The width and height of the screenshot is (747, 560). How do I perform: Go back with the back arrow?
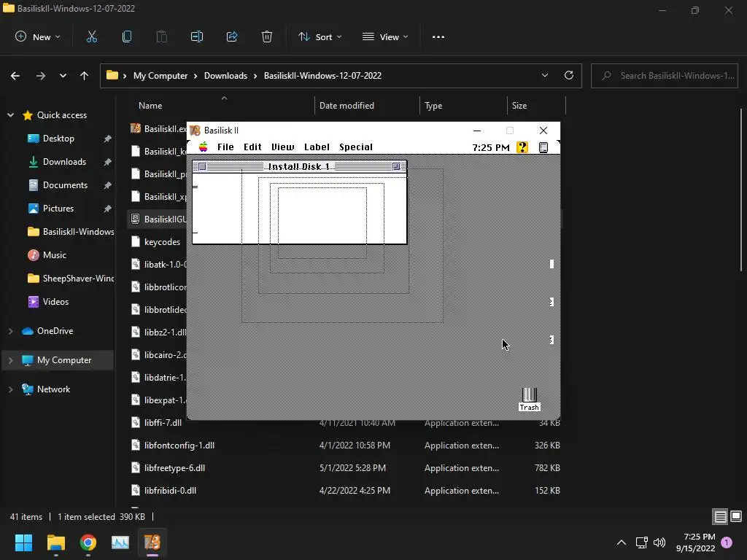pyautogui.click(x=15, y=76)
